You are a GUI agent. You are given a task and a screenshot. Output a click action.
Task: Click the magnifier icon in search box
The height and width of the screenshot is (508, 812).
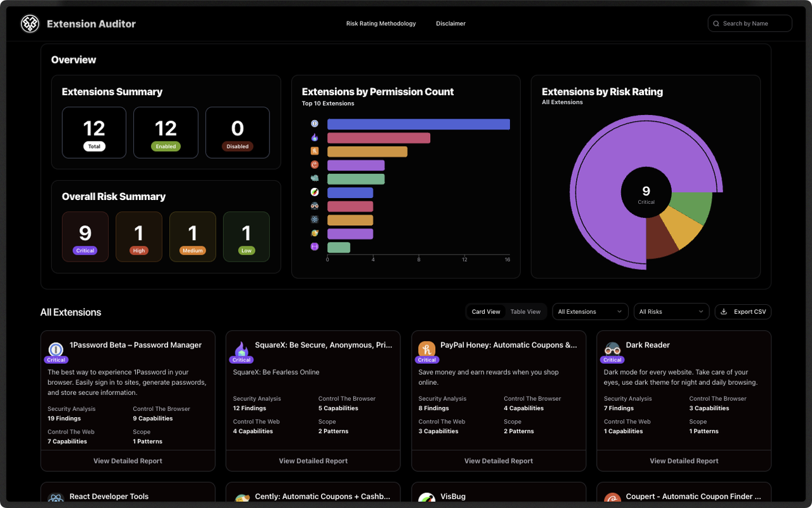click(716, 23)
